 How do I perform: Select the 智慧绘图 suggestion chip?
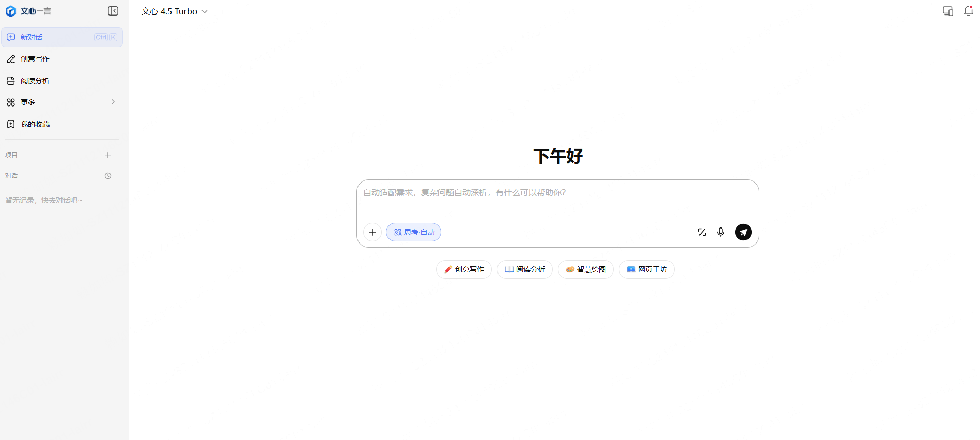click(586, 269)
